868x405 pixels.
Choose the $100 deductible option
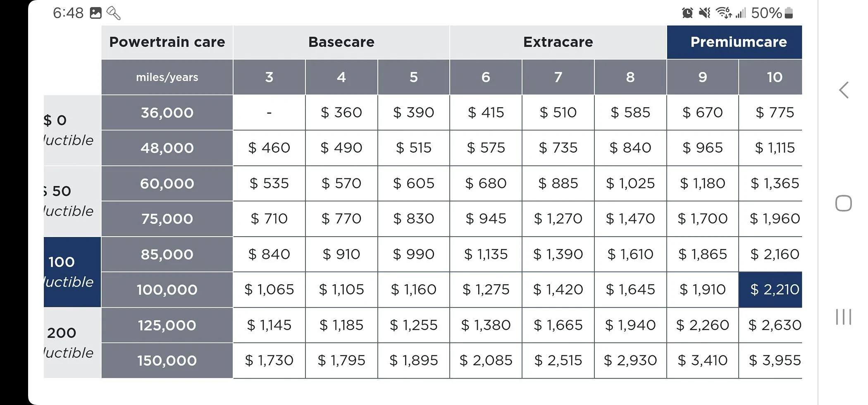(72, 272)
